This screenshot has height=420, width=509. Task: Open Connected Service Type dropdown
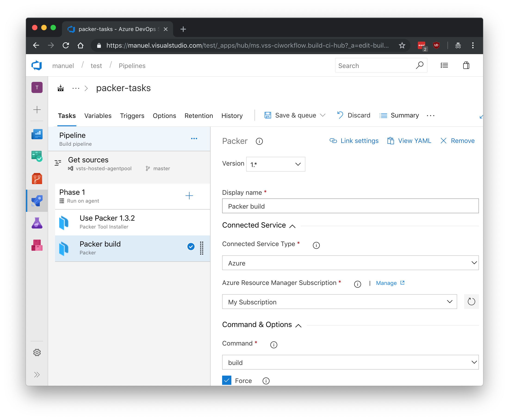pyautogui.click(x=350, y=263)
